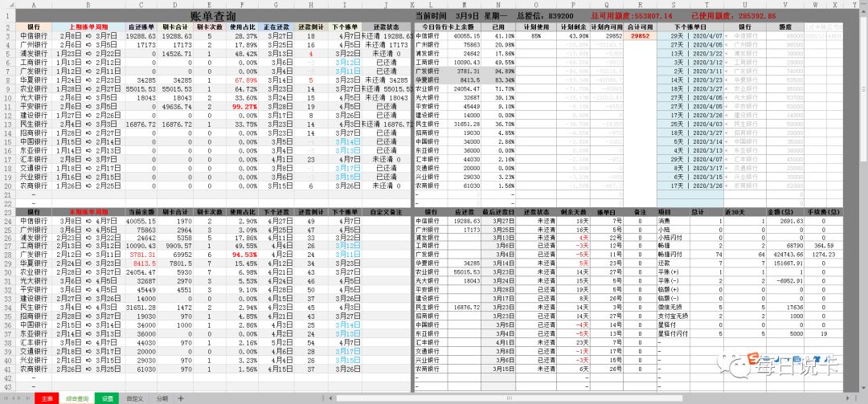Switch to the 自定义 sheet tab
Viewport: 868px width, 404px height.
coord(134,398)
